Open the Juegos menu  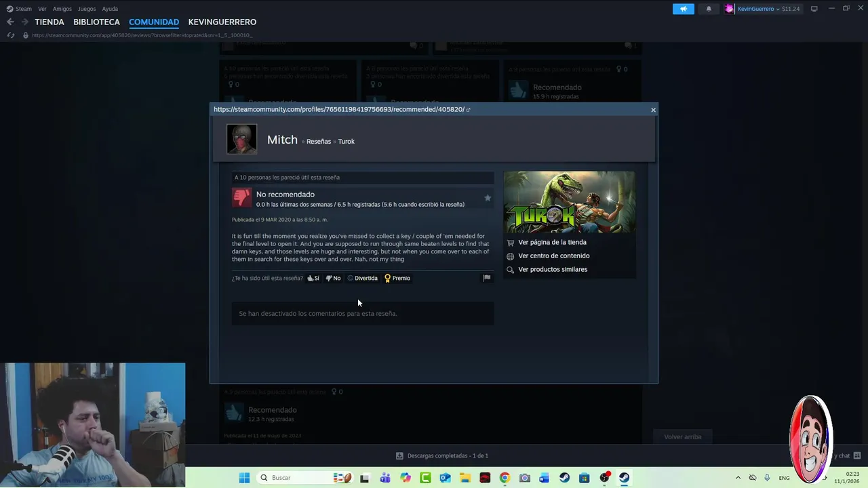click(87, 9)
